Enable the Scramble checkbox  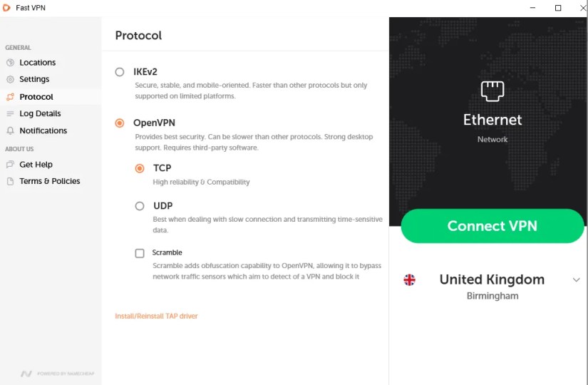pyautogui.click(x=140, y=253)
